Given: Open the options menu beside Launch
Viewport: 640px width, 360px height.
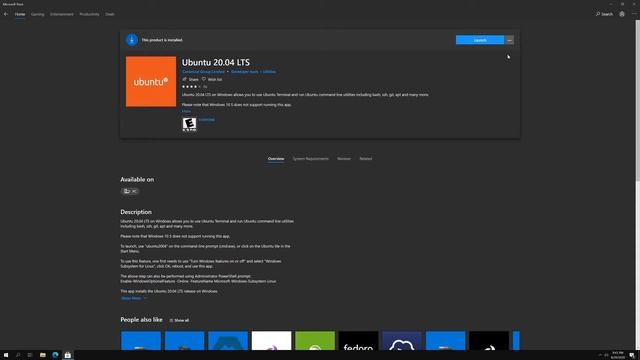Looking at the screenshot, I should [x=509, y=40].
